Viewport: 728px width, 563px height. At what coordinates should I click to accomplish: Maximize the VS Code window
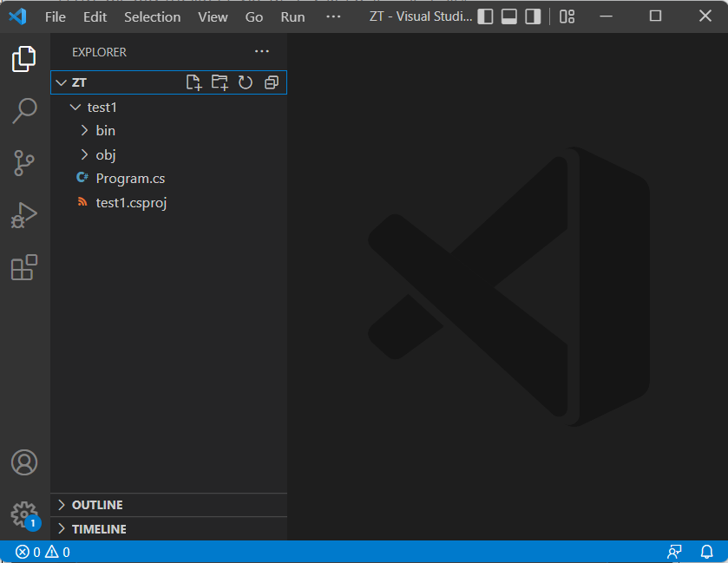[x=655, y=16]
